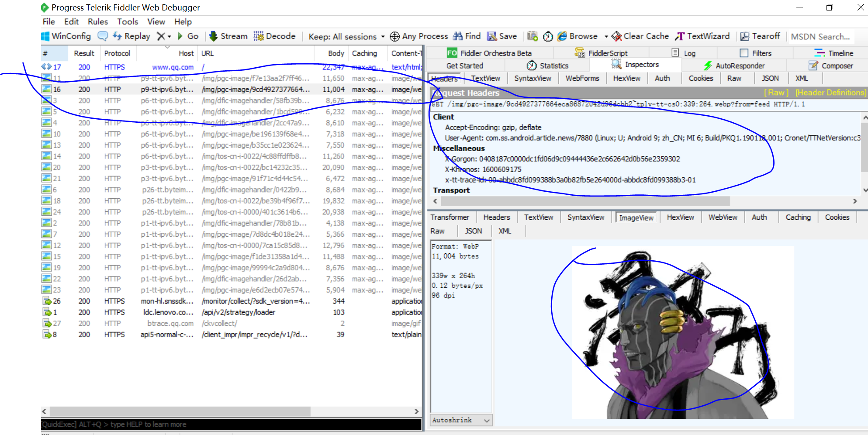Select the Inspectors tab
Screen dimensions: 868x435
tap(635, 65)
